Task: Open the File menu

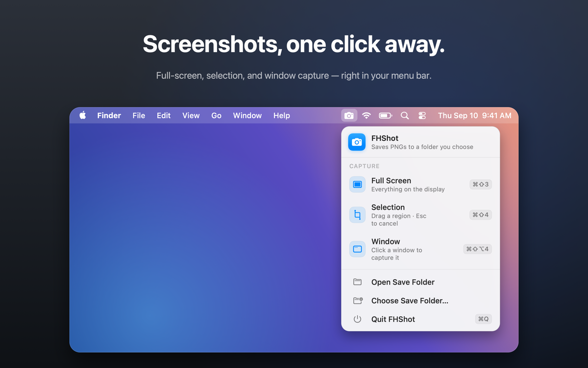Action: tap(139, 115)
